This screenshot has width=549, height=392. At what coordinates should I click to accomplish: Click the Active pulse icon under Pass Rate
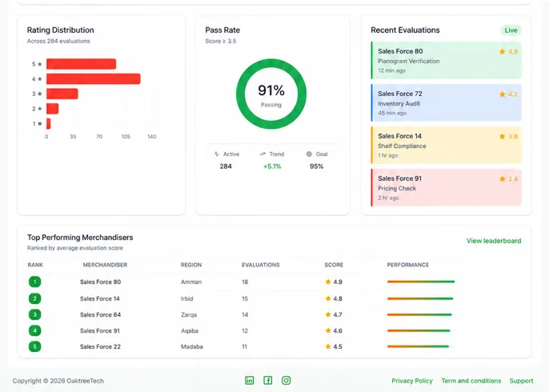tap(216, 154)
